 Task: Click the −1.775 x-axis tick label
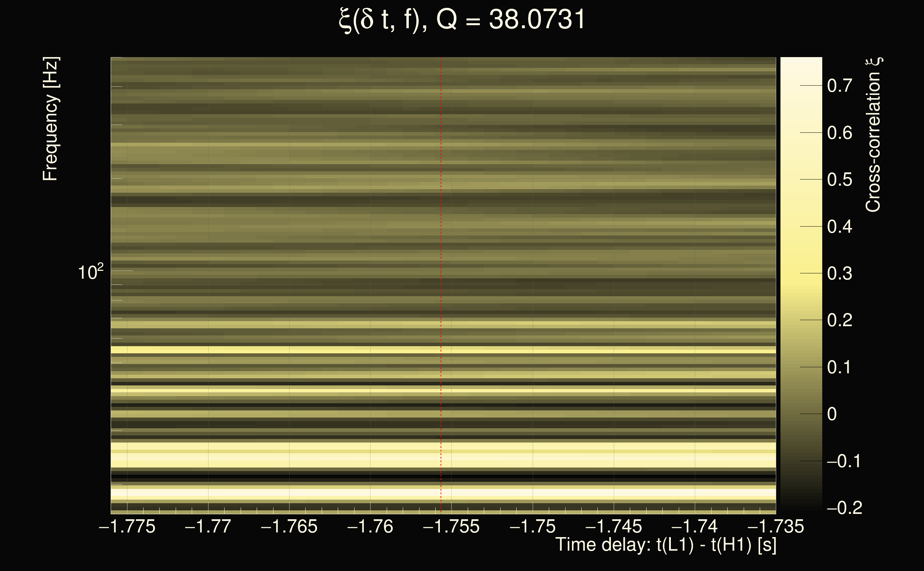coord(127,526)
